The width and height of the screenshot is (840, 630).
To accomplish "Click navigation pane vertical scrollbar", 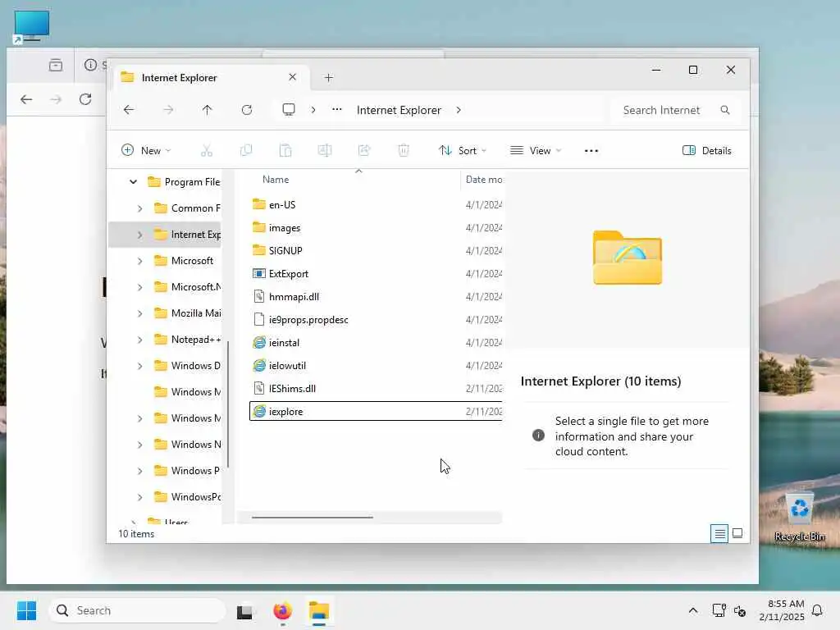I will click(228, 404).
